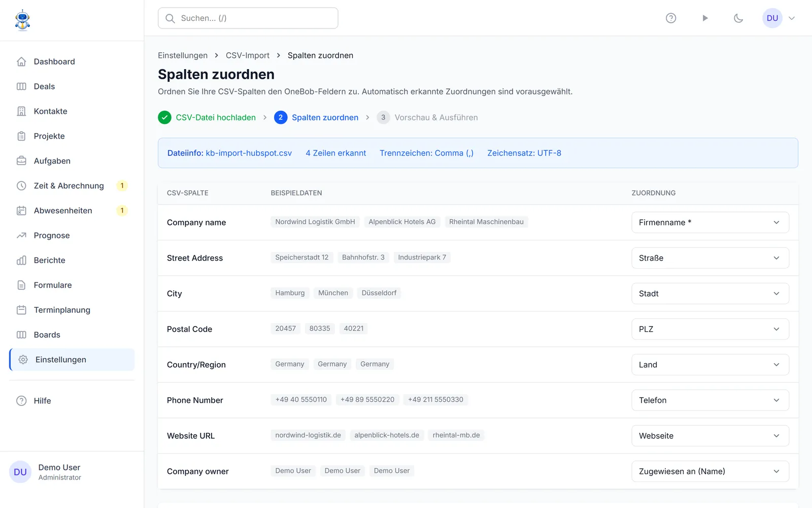Viewport: 812px width, 508px height.
Task: Click the Abwesenheiten calendar icon
Action: [21, 211]
